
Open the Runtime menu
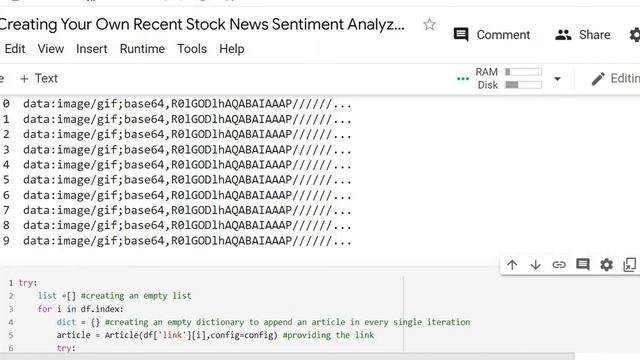pyautogui.click(x=142, y=49)
